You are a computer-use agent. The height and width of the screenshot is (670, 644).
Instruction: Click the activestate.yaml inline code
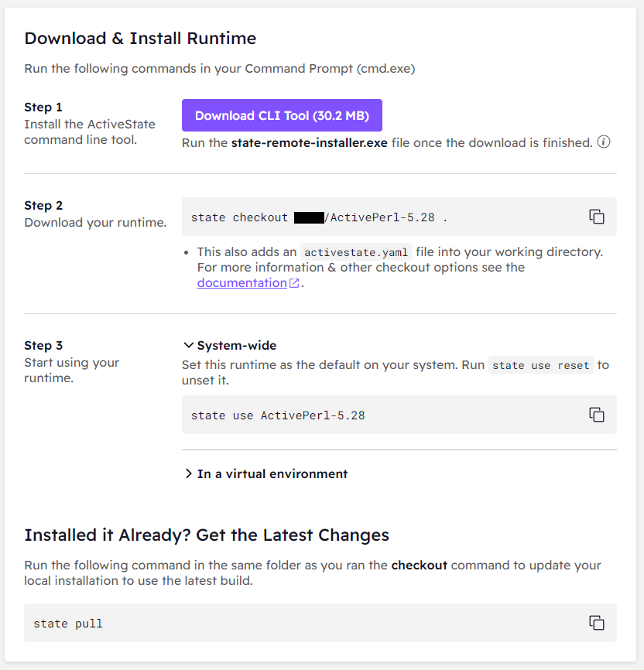[x=356, y=252]
